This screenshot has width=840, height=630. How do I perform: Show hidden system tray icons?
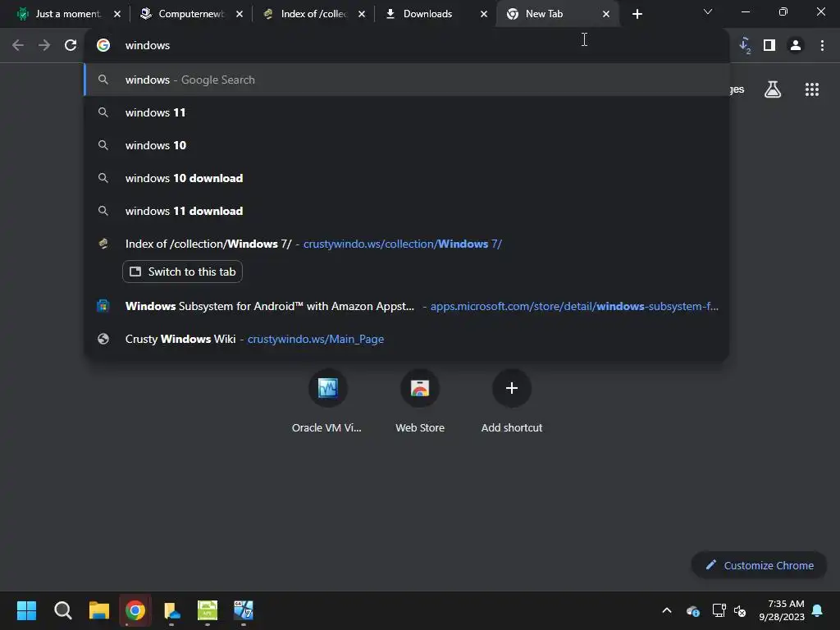point(667,610)
